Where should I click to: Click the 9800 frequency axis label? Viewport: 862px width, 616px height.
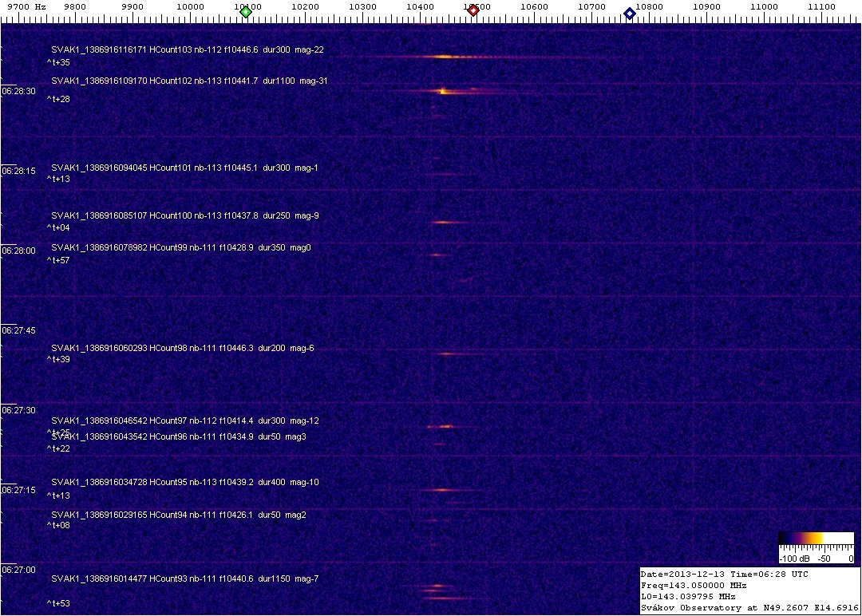click(x=75, y=6)
